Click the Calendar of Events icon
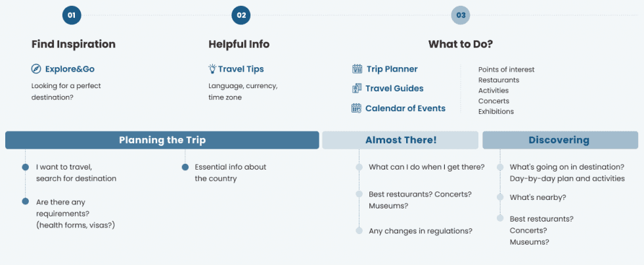Screen dimensions: 644x265 [357, 108]
